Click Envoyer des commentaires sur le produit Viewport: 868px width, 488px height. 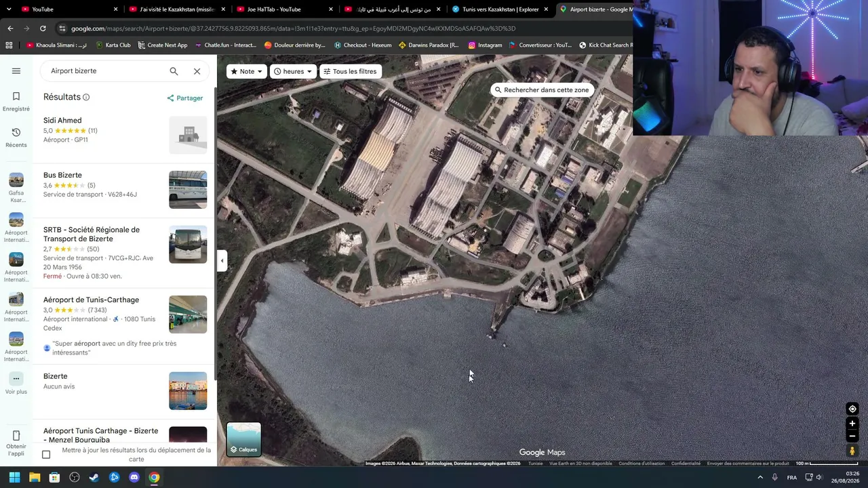748,464
